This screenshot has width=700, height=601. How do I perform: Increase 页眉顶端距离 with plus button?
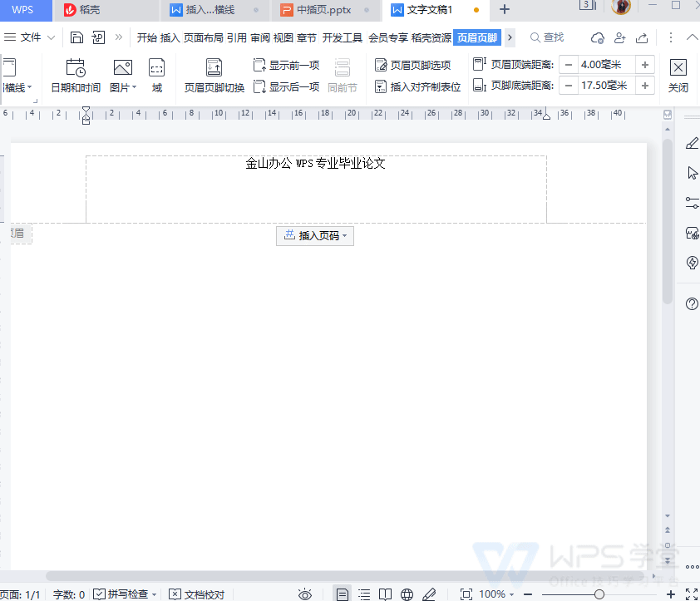(644, 65)
